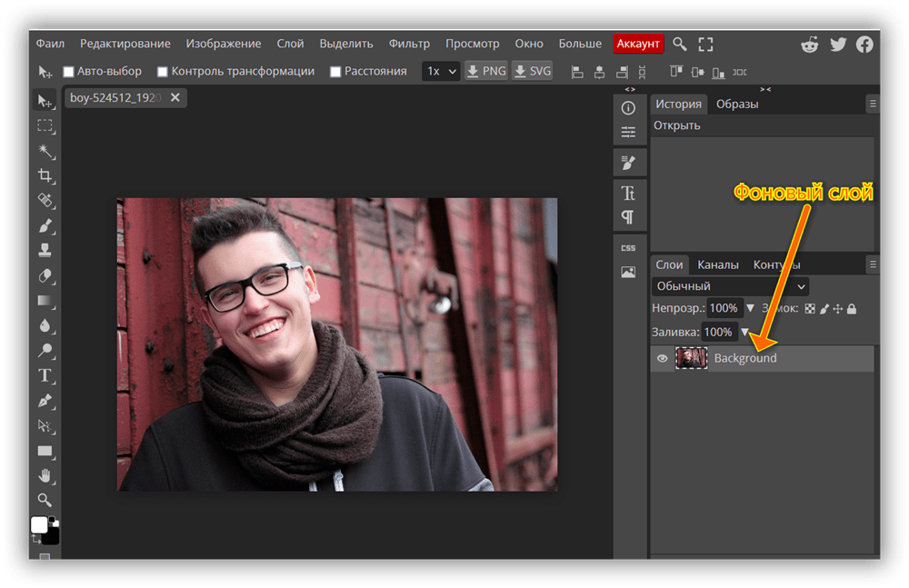Expand the Обычный blend mode dropdown

[x=730, y=286]
